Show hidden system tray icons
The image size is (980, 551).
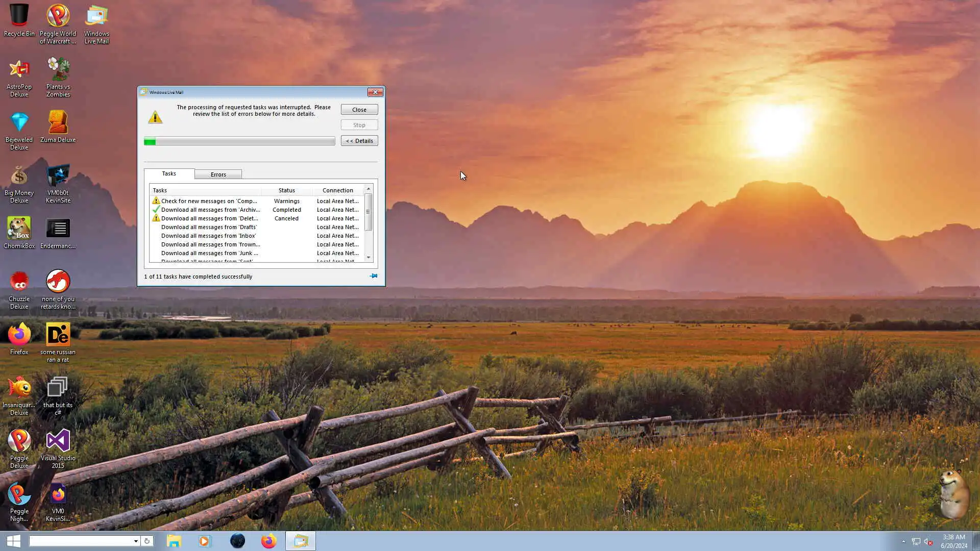point(903,542)
